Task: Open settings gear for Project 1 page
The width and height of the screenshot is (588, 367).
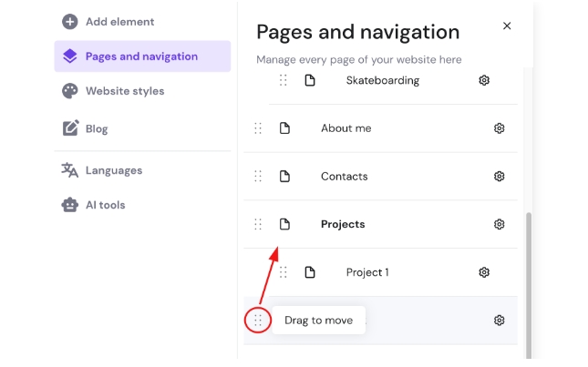Action: click(x=484, y=272)
